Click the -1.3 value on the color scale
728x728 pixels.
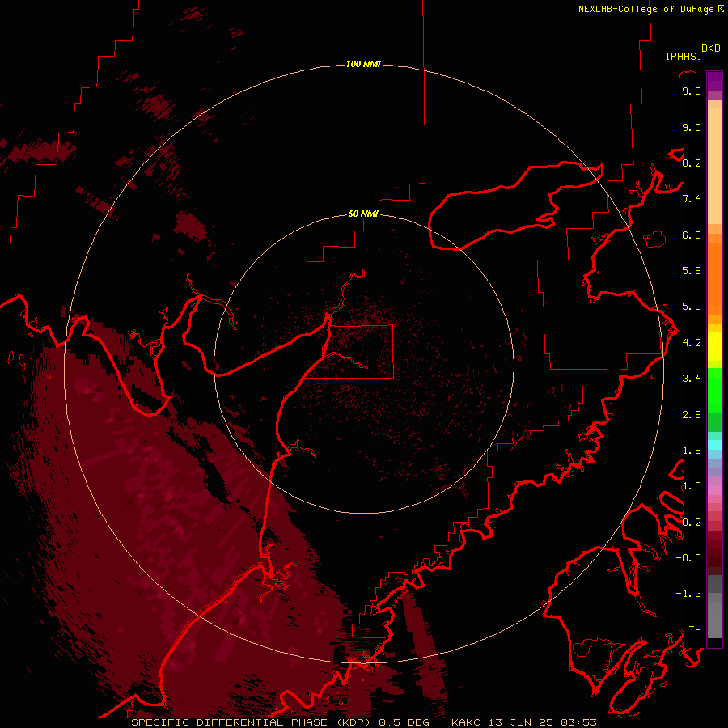688,594
